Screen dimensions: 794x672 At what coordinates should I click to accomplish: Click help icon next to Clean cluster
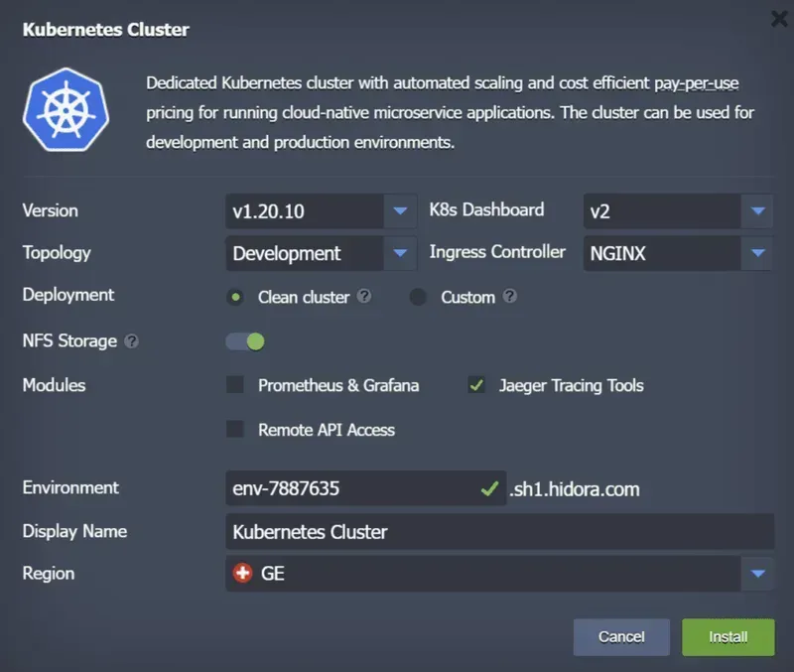point(364,297)
